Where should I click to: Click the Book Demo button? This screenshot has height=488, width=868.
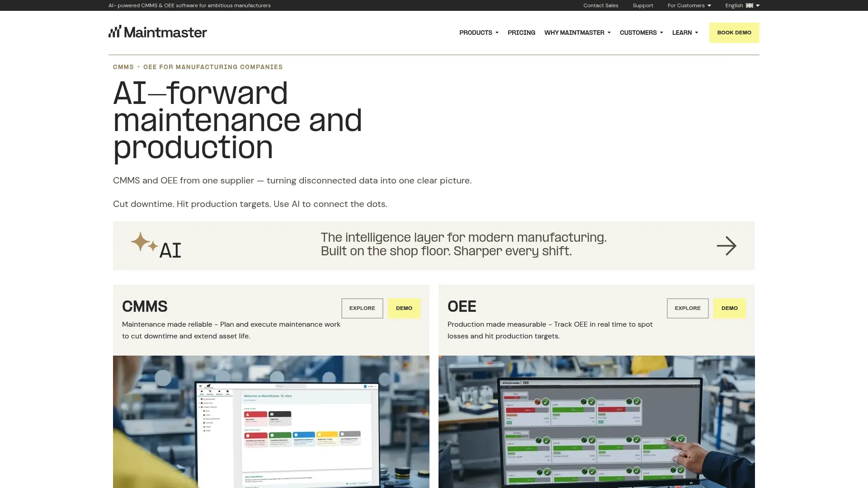[x=734, y=33]
